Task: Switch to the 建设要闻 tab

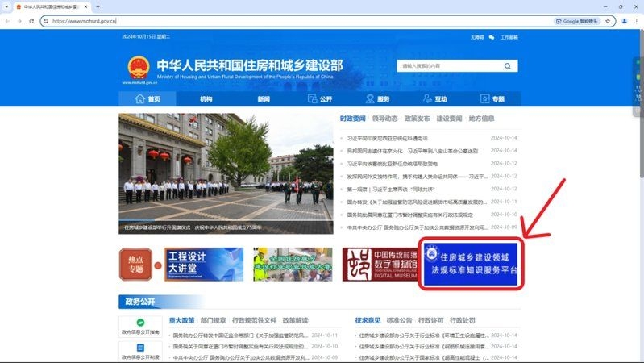Action: [x=449, y=119]
